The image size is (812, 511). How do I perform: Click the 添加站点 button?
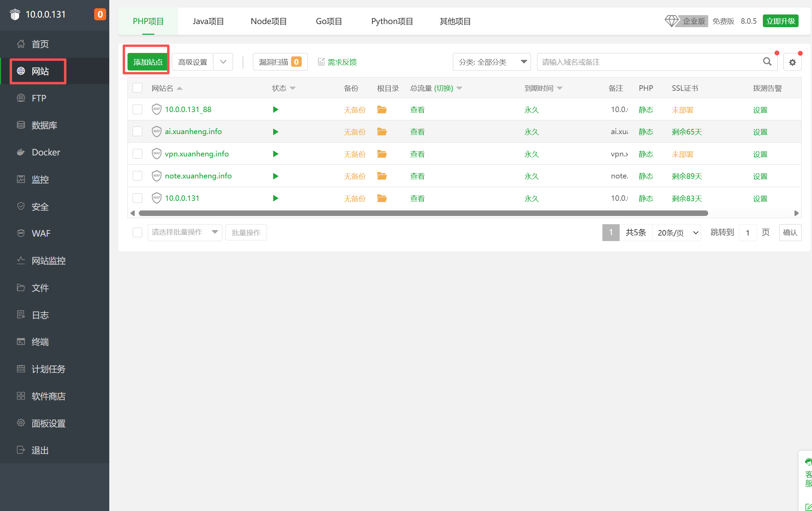[147, 62]
